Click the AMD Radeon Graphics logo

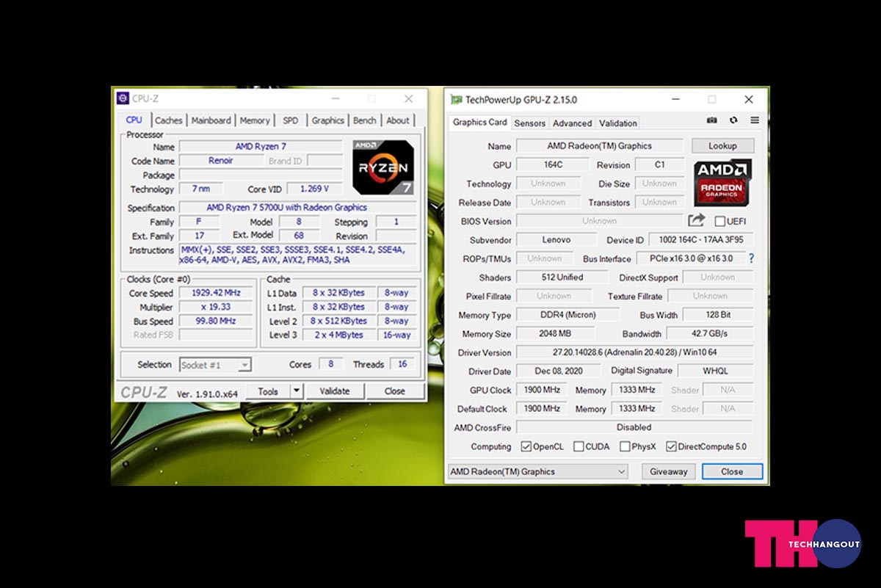point(722,183)
